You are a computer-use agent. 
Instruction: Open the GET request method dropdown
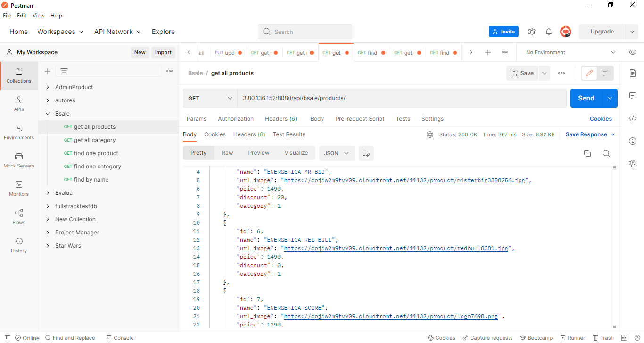coord(210,98)
